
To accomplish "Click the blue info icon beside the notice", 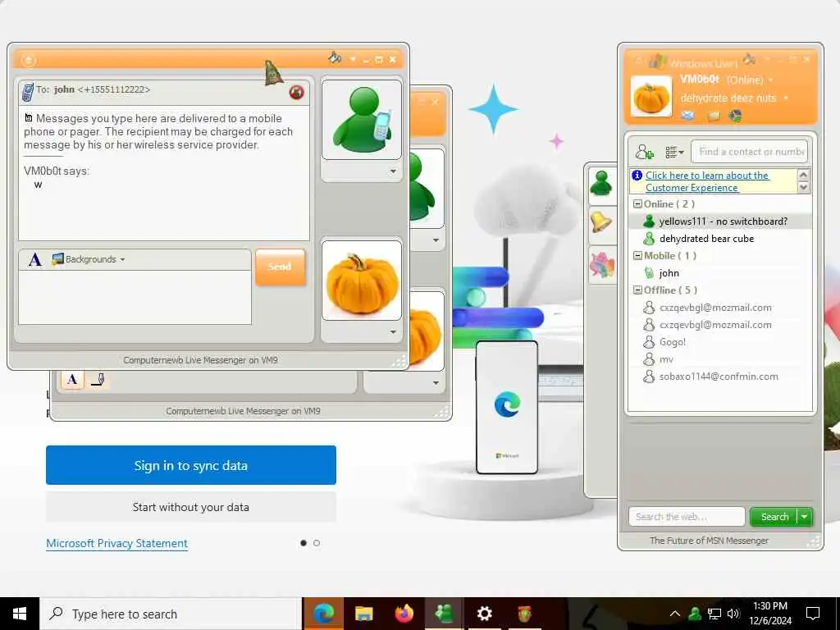I will point(637,176).
